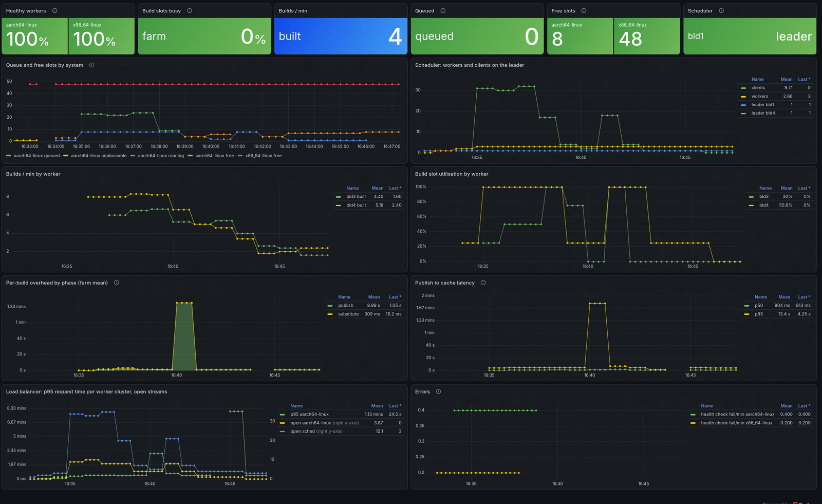Open the Errors panel title
822x504 pixels.
pyautogui.click(x=422, y=392)
